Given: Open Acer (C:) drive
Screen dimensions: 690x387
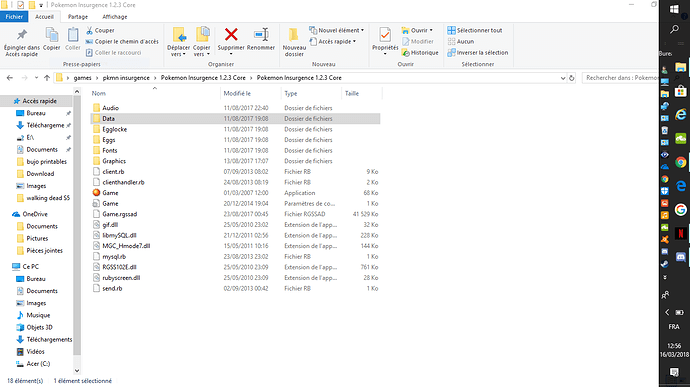Looking at the screenshot, I should coord(38,364).
